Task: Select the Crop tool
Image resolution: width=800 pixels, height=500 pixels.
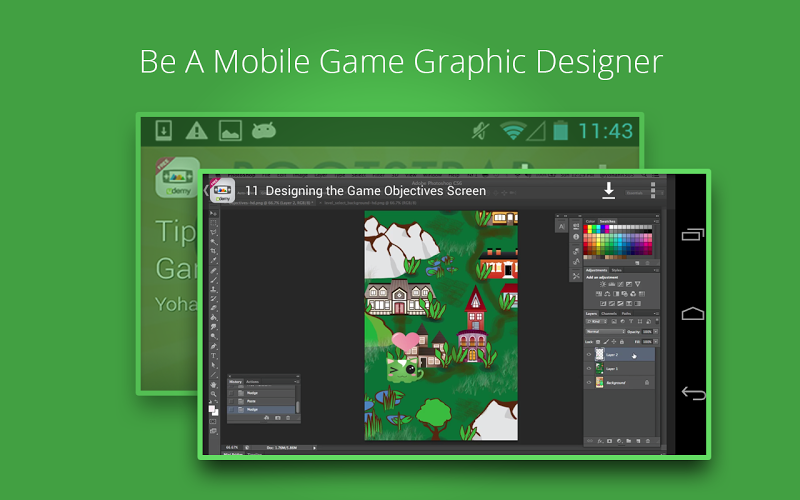Action: click(x=213, y=251)
